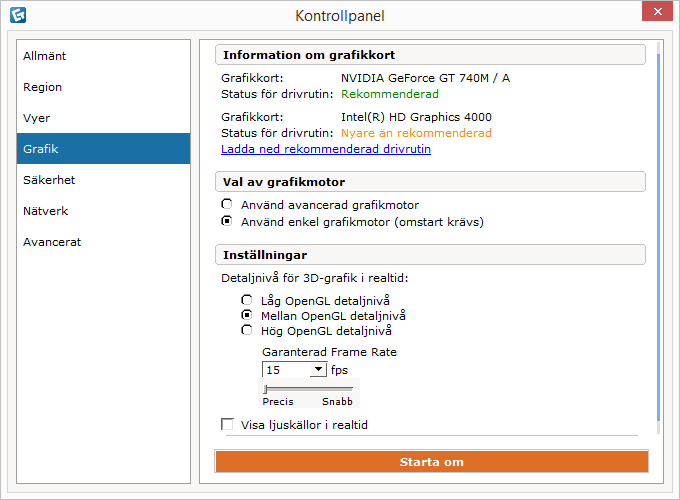Click the Precis–Snabb slider handle

pos(265,389)
